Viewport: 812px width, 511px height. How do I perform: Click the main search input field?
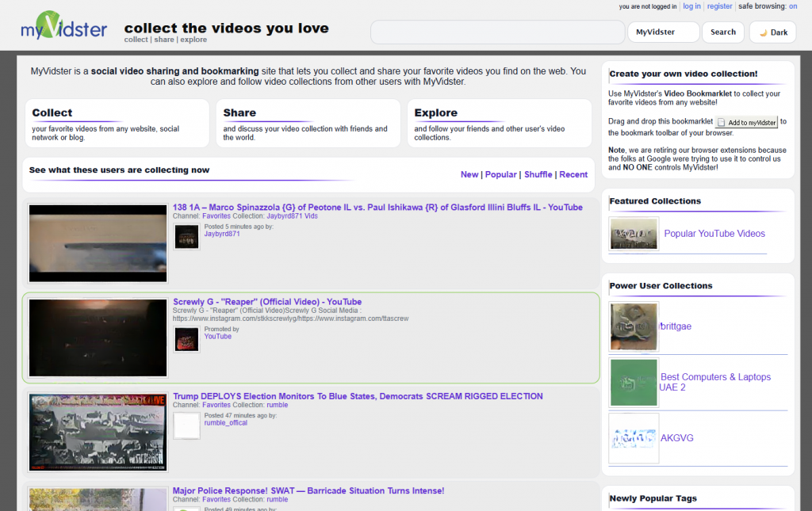pos(498,32)
